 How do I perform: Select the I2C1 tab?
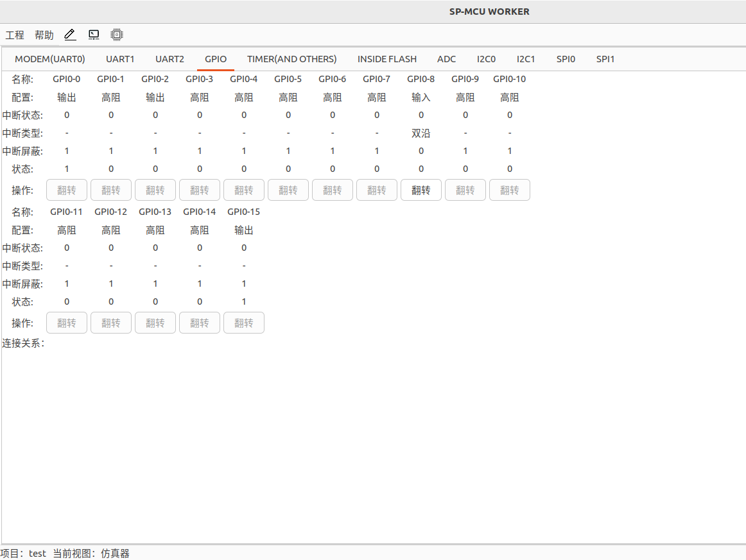click(x=526, y=59)
